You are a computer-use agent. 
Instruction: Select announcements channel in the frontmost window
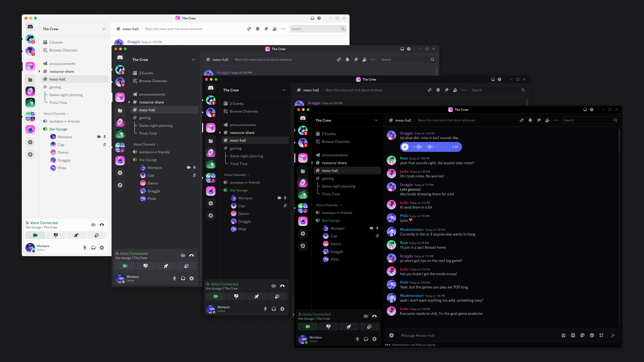tap(335, 155)
